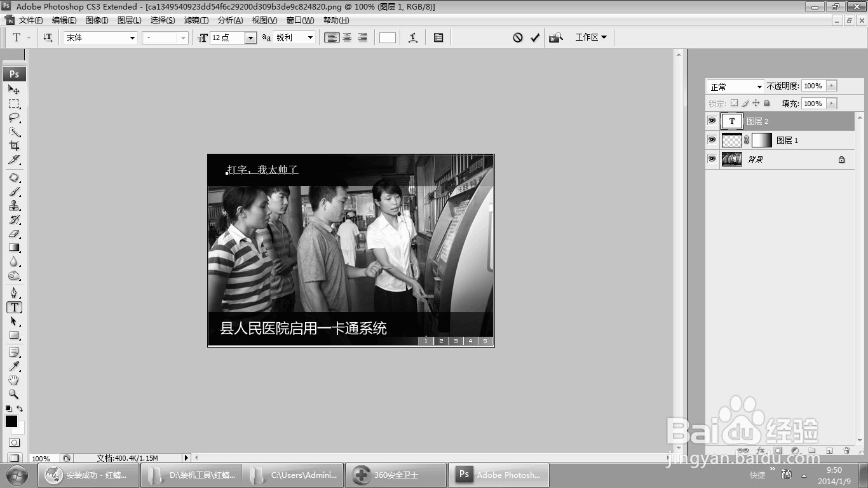Open the 工作区 workspace dropdown

coord(591,37)
